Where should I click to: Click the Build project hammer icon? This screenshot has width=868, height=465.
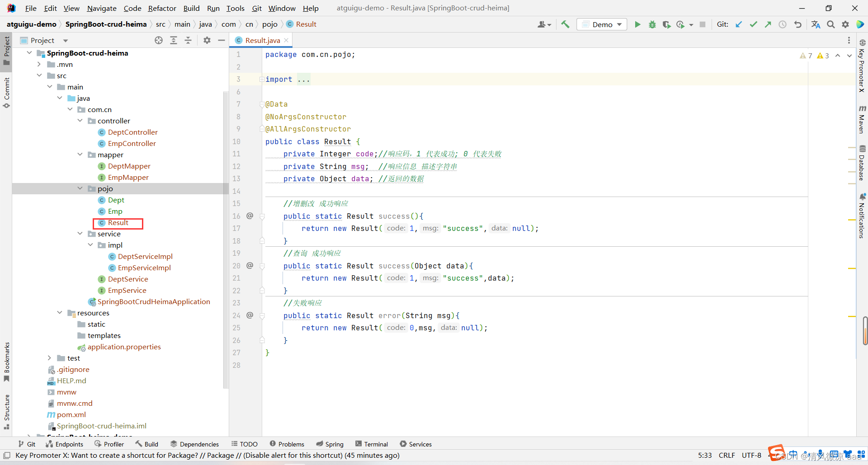pyautogui.click(x=565, y=24)
